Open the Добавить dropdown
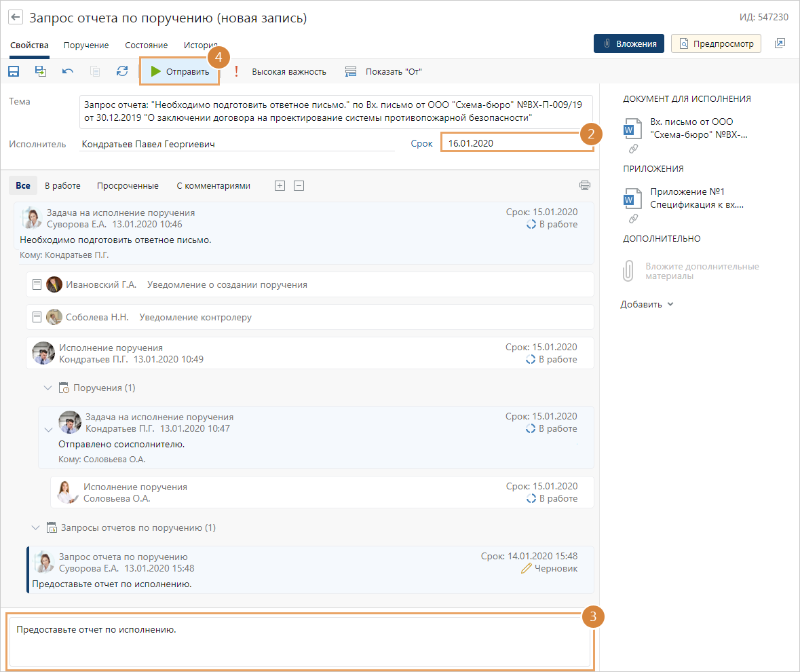This screenshot has height=672, width=800. point(647,304)
